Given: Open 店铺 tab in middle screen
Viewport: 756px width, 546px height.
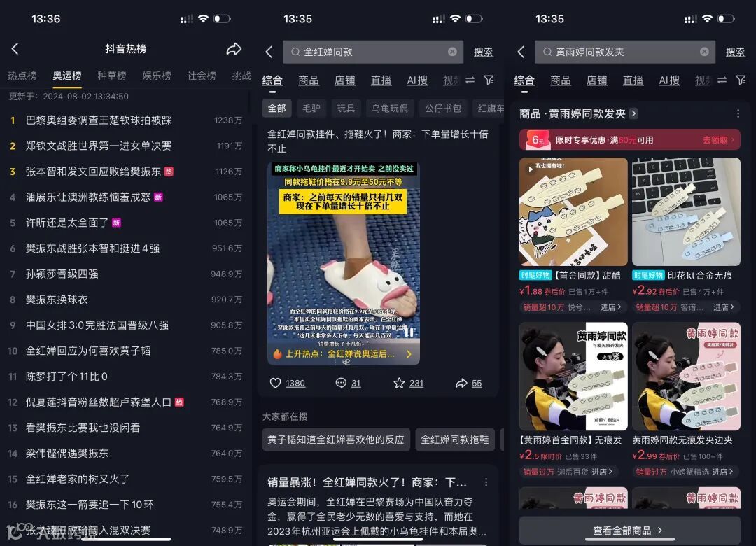Looking at the screenshot, I should click(344, 80).
